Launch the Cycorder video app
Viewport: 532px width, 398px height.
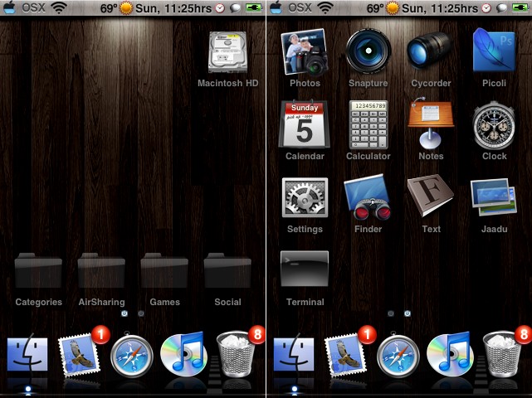[x=430, y=51]
